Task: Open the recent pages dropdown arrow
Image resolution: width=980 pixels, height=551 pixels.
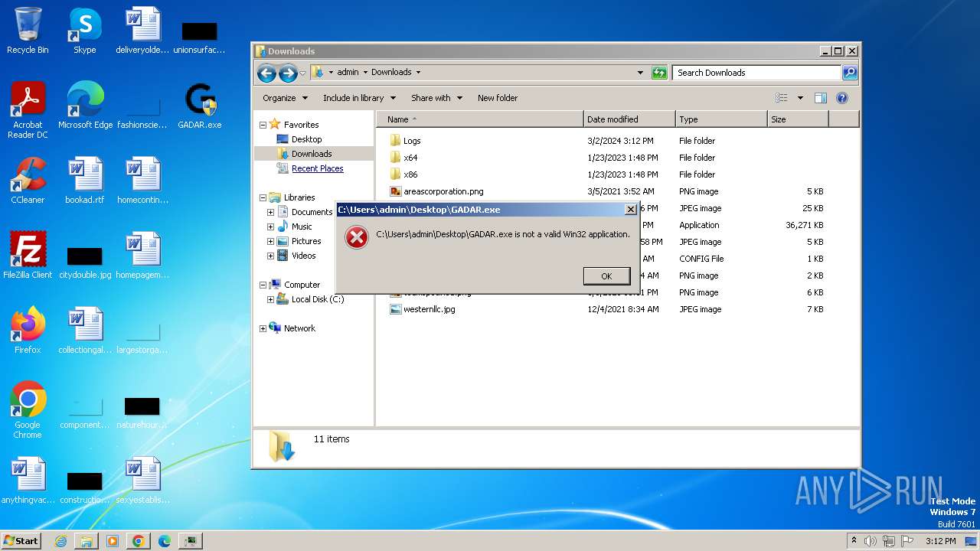Action: click(x=302, y=73)
